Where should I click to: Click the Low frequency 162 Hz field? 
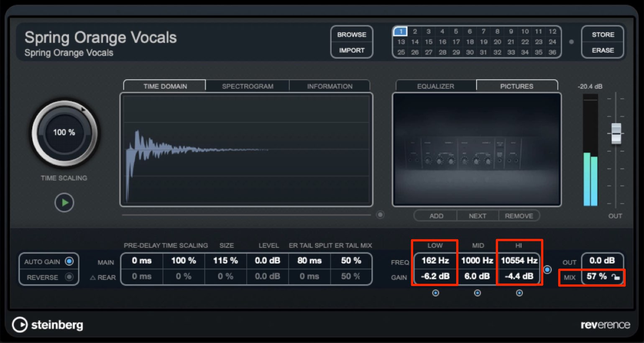click(x=435, y=261)
